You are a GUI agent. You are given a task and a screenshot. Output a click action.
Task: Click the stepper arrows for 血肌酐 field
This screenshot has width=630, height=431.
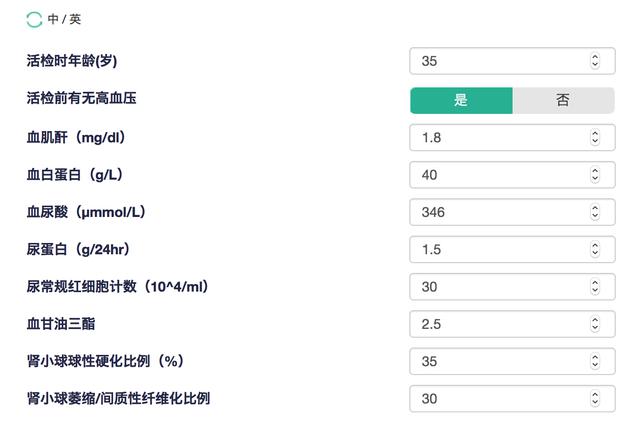click(x=595, y=137)
